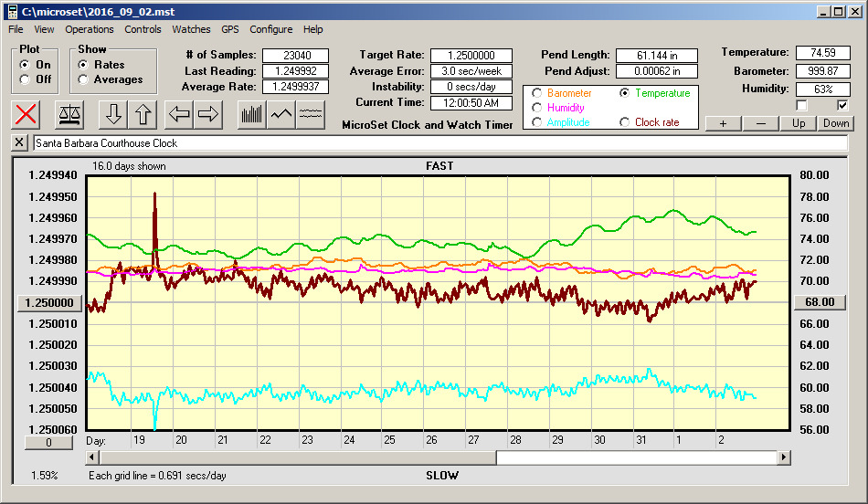Image resolution: width=868 pixels, height=504 pixels.
Task: Click the Barometer reading field
Action: pyautogui.click(x=822, y=71)
